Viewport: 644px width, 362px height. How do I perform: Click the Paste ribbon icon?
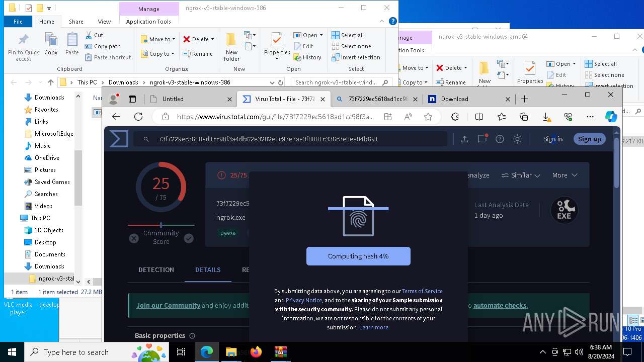72,44
